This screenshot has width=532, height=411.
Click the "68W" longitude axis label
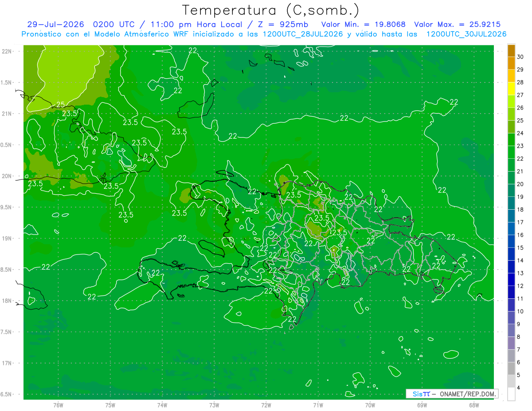tap(473, 405)
